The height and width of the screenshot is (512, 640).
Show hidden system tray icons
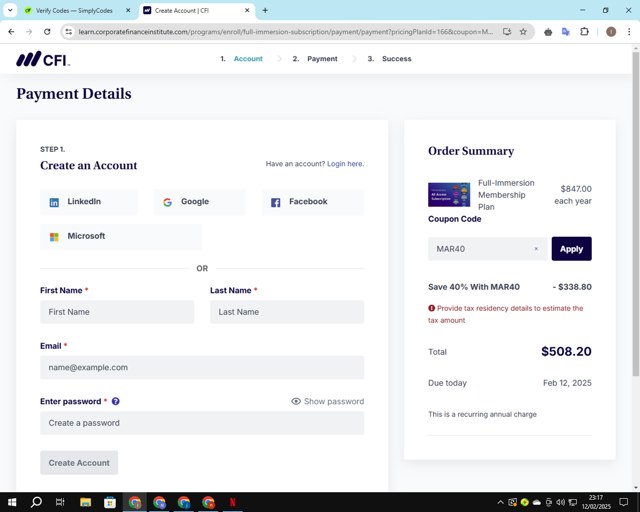click(x=500, y=502)
